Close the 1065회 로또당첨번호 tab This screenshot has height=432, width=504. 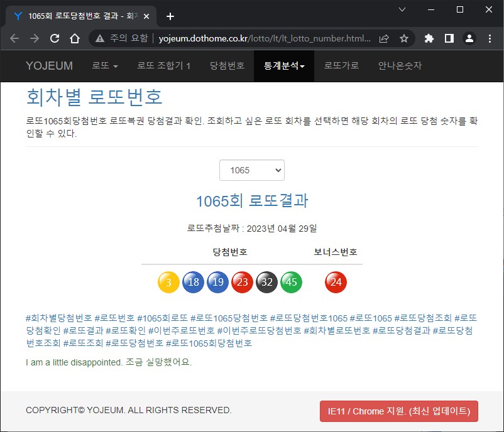click(146, 16)
